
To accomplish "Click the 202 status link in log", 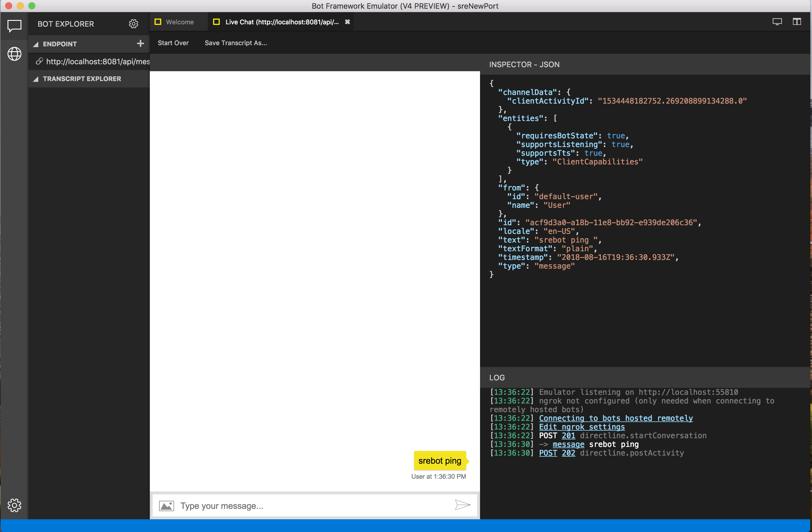I will click(569, 453).
